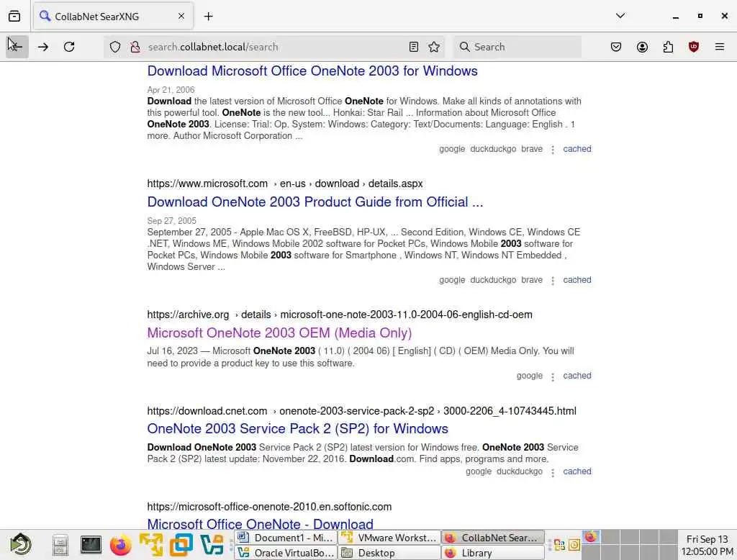Open OneNote 2003 Service Pack 2 link
Viewport: 737px width, 560px height.
tap(297, 429)
